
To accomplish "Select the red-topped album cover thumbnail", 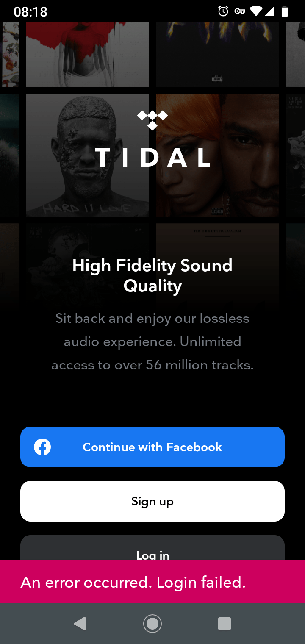I will pos(88,55).
